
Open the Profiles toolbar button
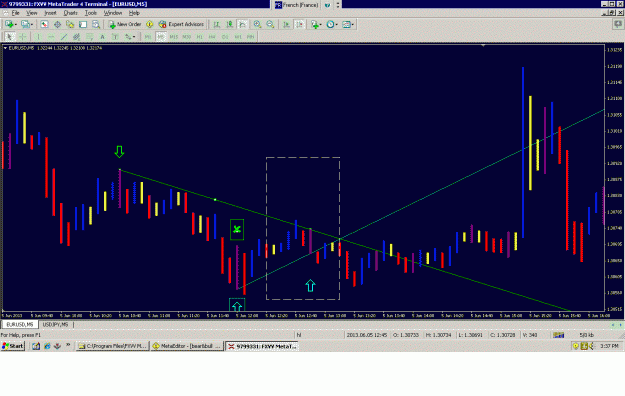click(25, 24)
